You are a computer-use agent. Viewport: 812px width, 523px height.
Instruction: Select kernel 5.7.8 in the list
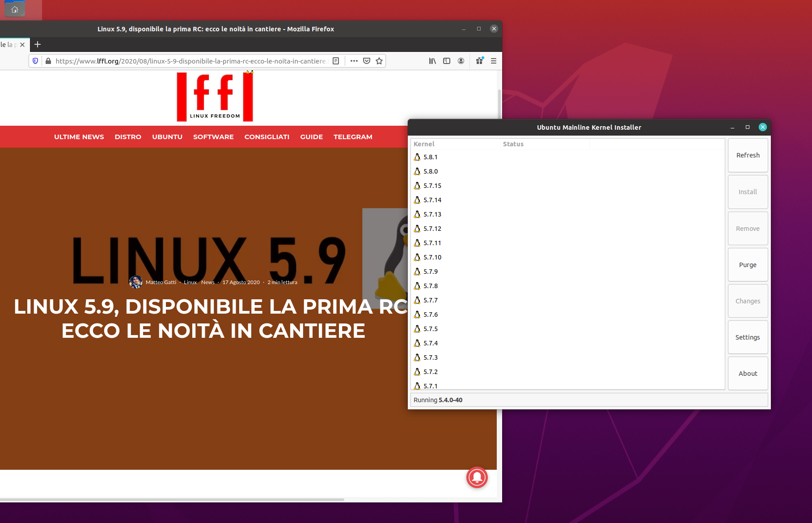tap(567, 286)
